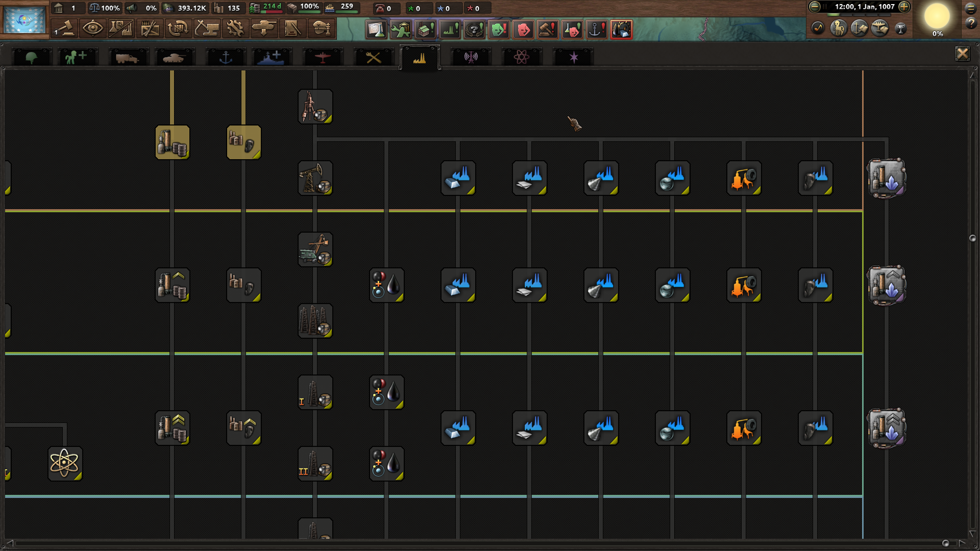Open the research screen toolbar icon
This screenshot has width=980, height=551.
coord(121,28)
